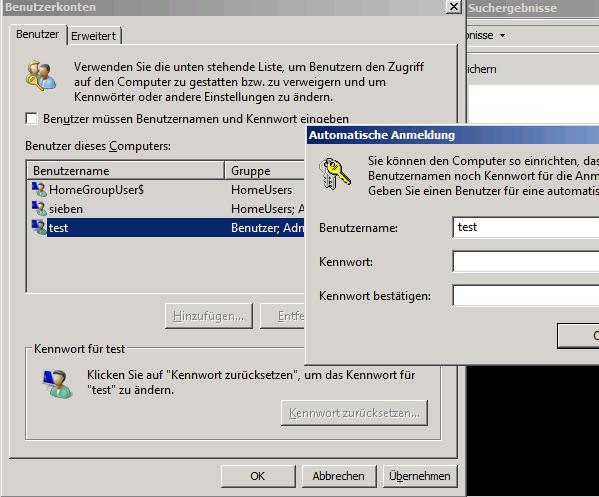Enable Benutzer müssen Benutzernamen und Kennwort eingeben

[31, 118]
